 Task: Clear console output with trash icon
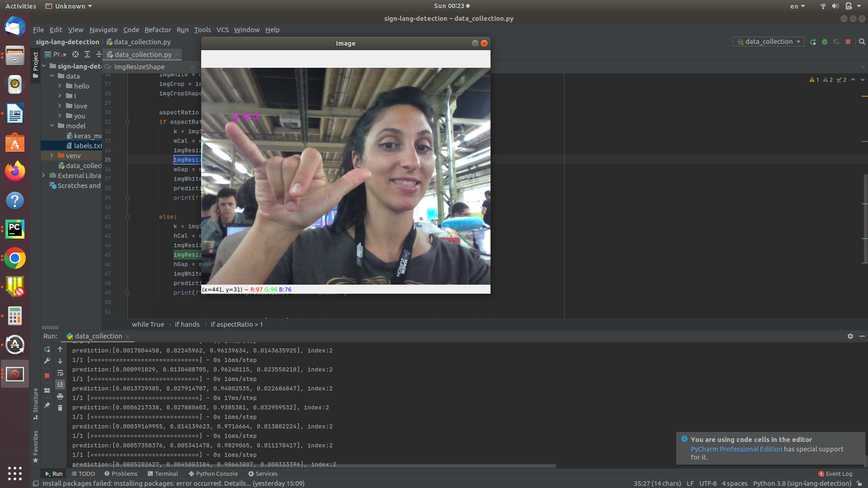click(x=60, y=408)
